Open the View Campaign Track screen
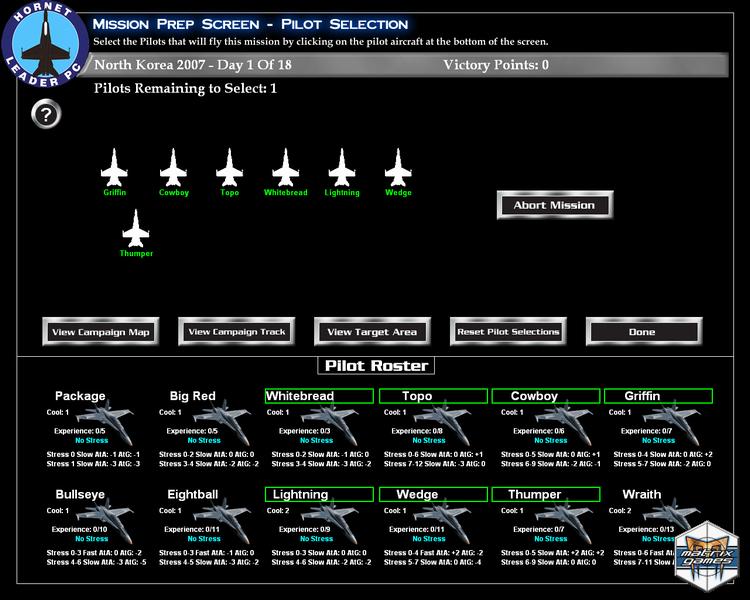This screenshot has height=600, width=750. click(x=237, y=332)
